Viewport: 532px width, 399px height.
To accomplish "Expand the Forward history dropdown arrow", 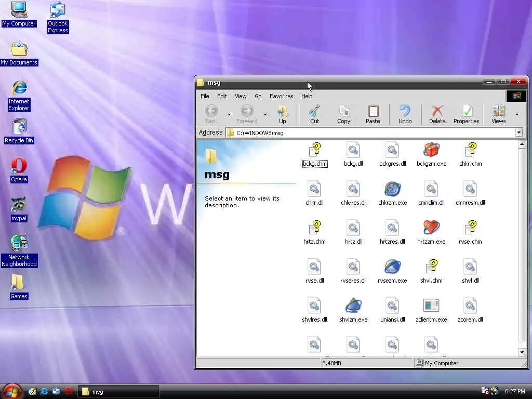I will (x=265, y=114).
